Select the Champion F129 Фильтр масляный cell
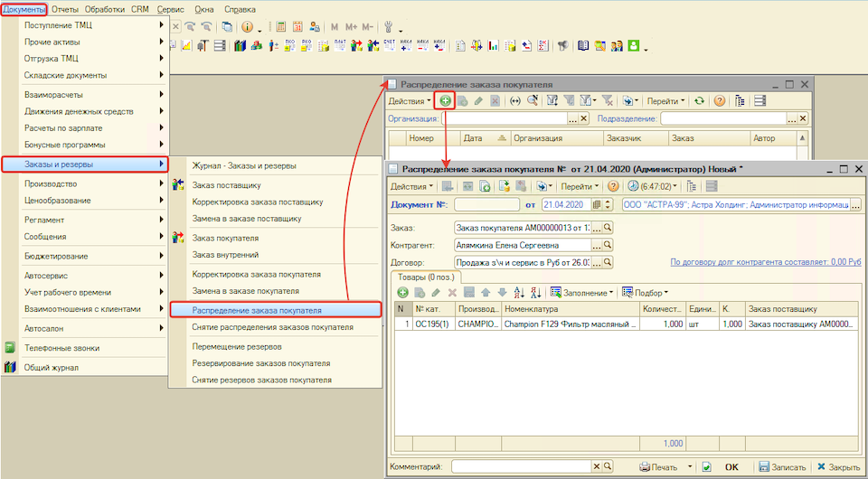The image size is (868, 479). point(571,324)
